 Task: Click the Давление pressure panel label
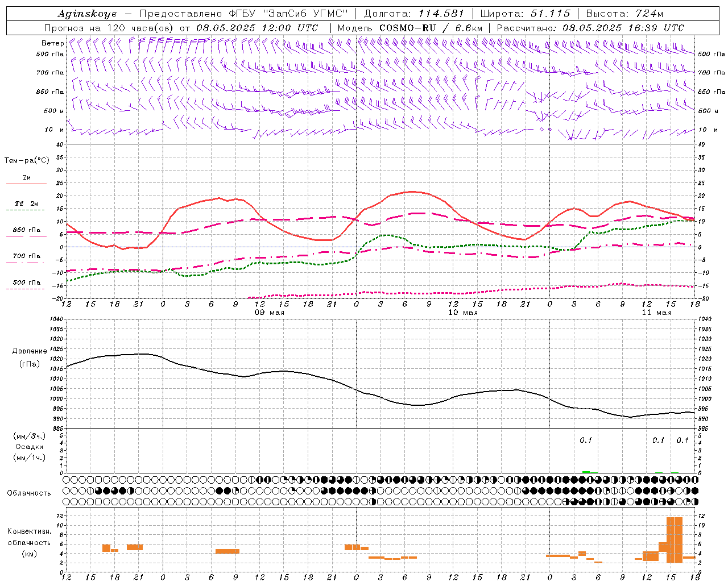pos(30,351)
